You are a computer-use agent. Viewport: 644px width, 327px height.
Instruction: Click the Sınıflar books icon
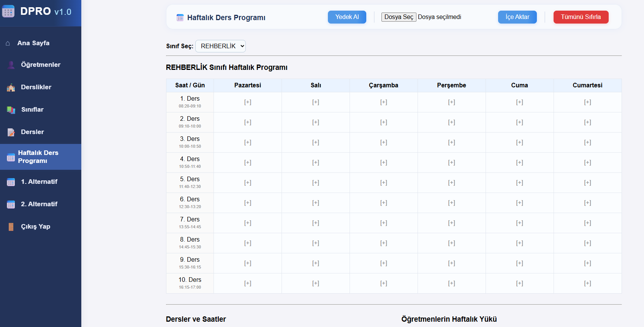click(11, 110)
